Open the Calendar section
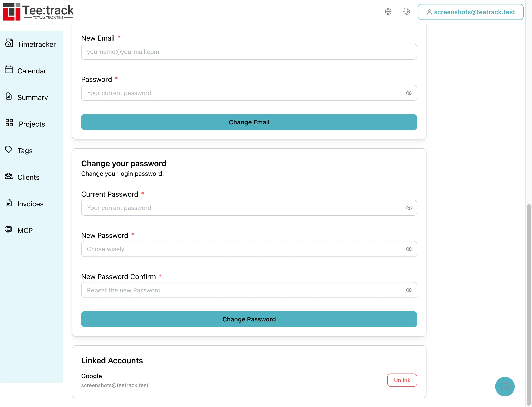Image resolution: width=532 pixels, height=407 pixels. tap(31, 71)
